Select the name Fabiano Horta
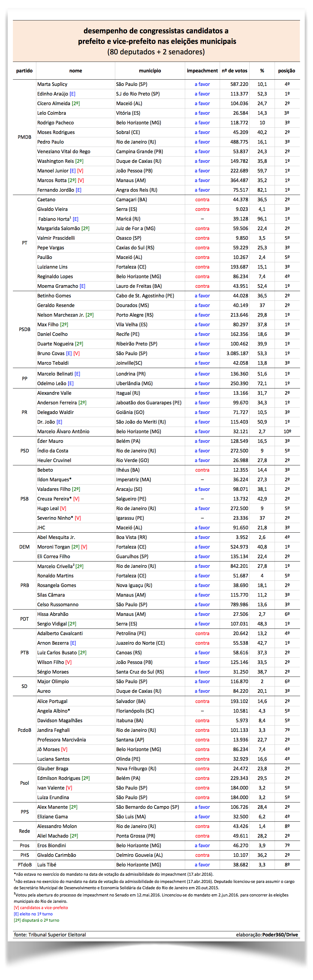Image resolution: width=313 pixels, height=980 pixels. pos(54,219)
